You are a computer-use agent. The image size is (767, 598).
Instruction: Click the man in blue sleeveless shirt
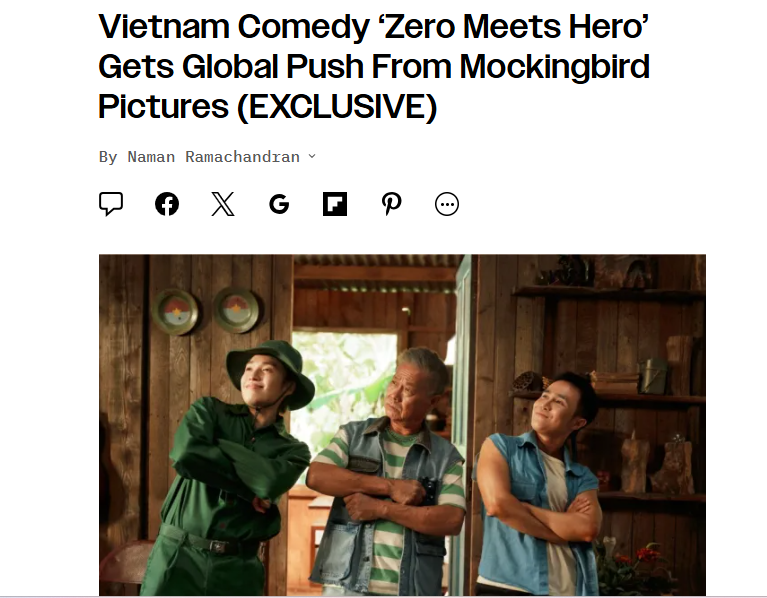(539, 484)
